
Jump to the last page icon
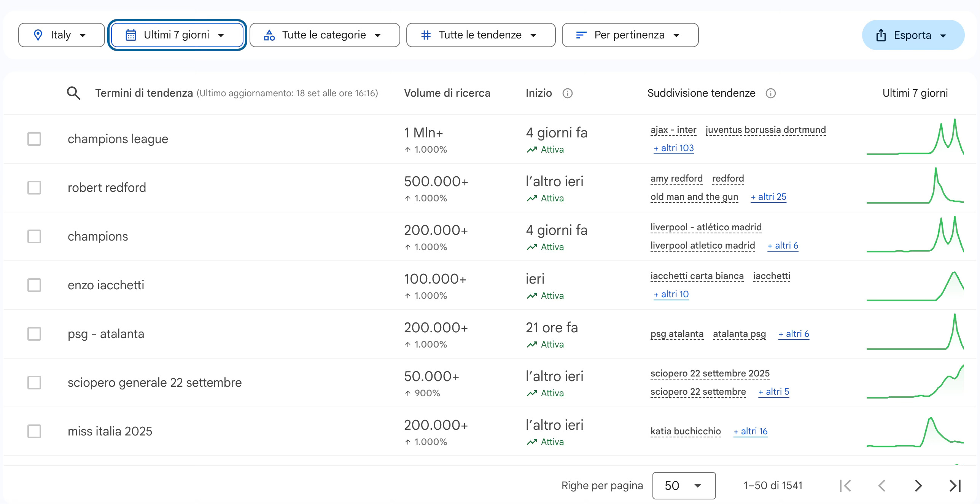(955, 486)
